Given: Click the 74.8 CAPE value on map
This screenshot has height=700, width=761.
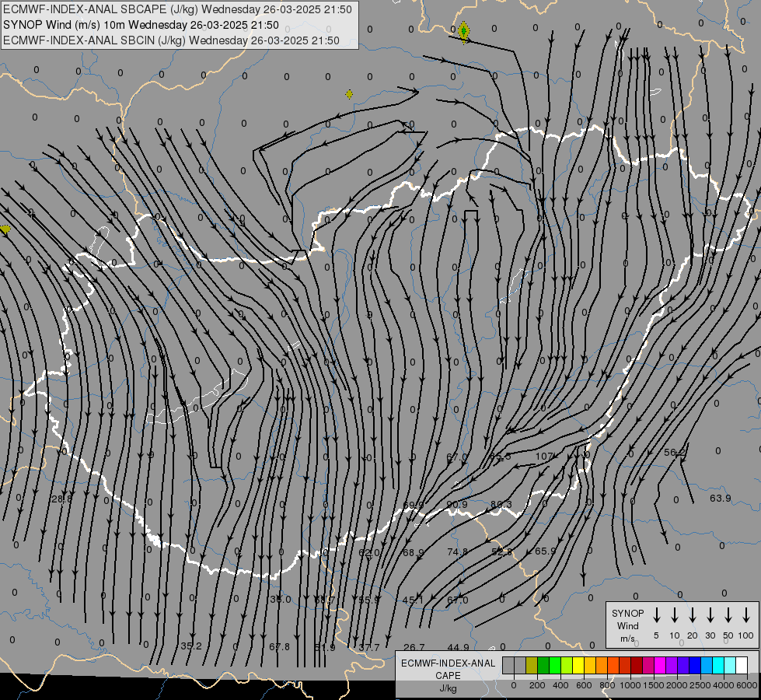Looking at the screenshot, I should 457,552.
